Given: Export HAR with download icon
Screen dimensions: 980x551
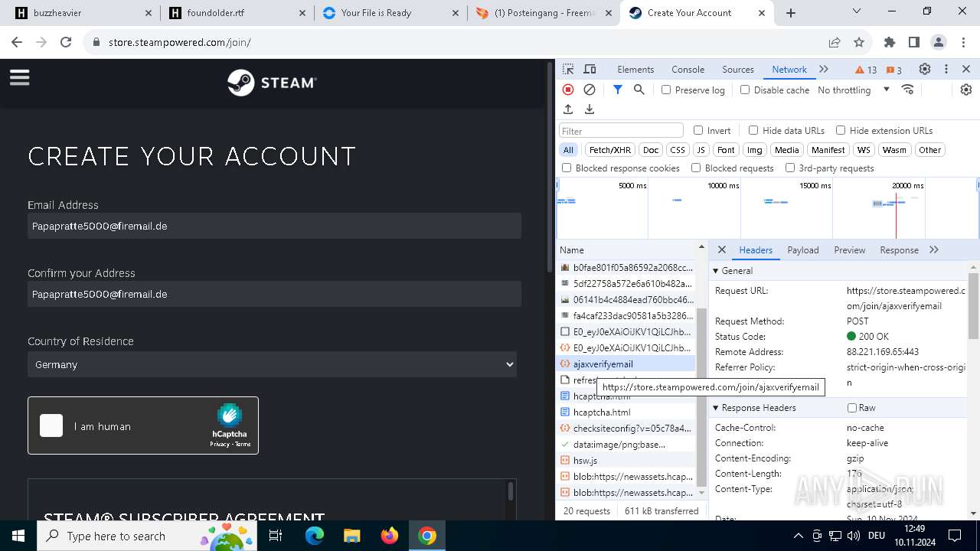Looking at the screenshot, I should point(590,109).
